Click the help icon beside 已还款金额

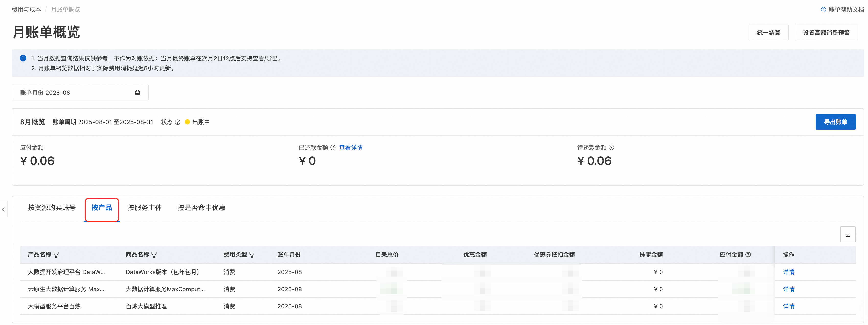(x=333, y=147)
